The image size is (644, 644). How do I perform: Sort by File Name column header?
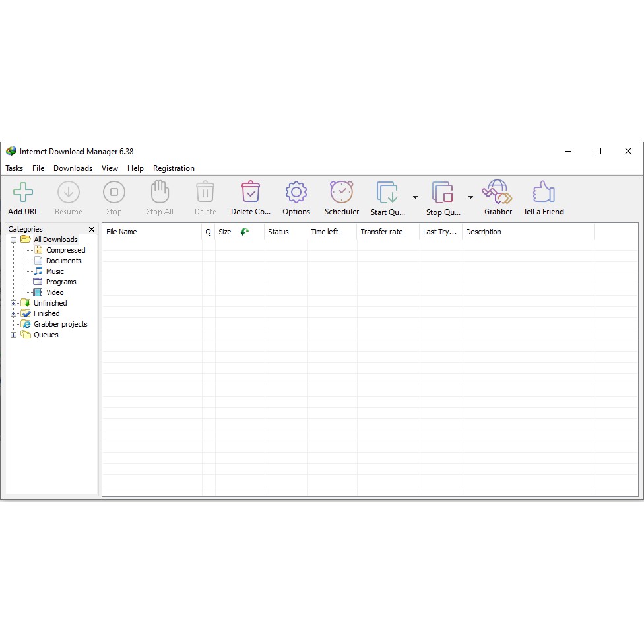coord(152,232)
